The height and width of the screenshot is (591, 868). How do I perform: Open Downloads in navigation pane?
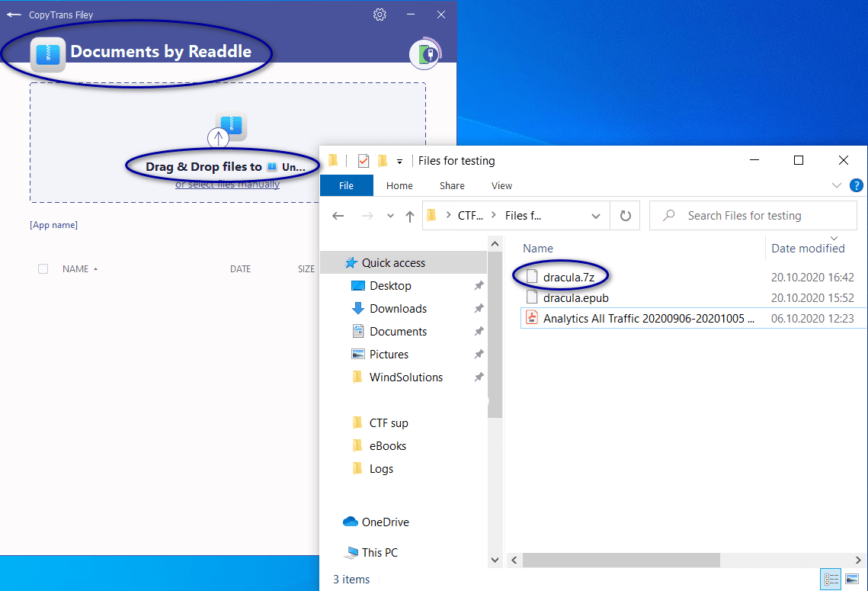(398, 309)
